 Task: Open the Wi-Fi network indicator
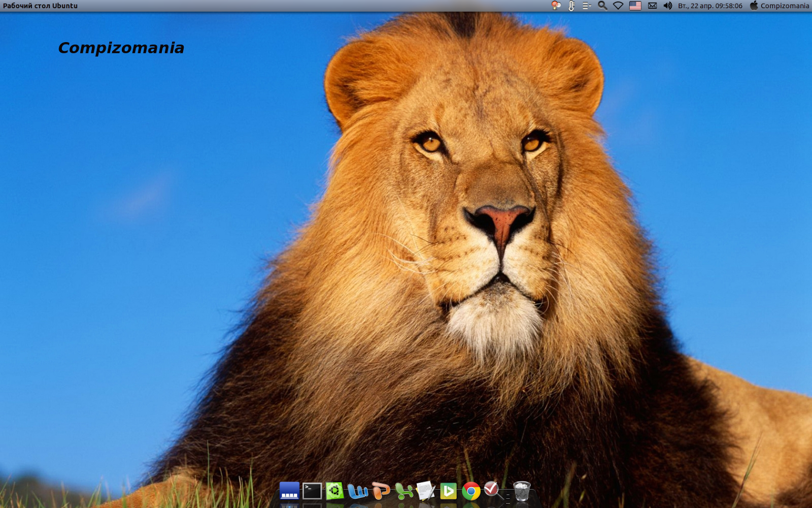click(618, 6)
